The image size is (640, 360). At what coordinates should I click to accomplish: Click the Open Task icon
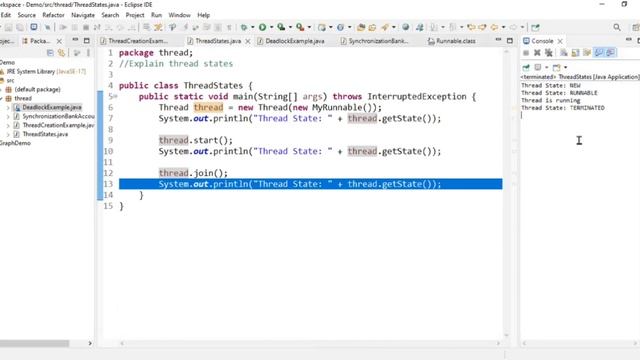coord(372,27)
